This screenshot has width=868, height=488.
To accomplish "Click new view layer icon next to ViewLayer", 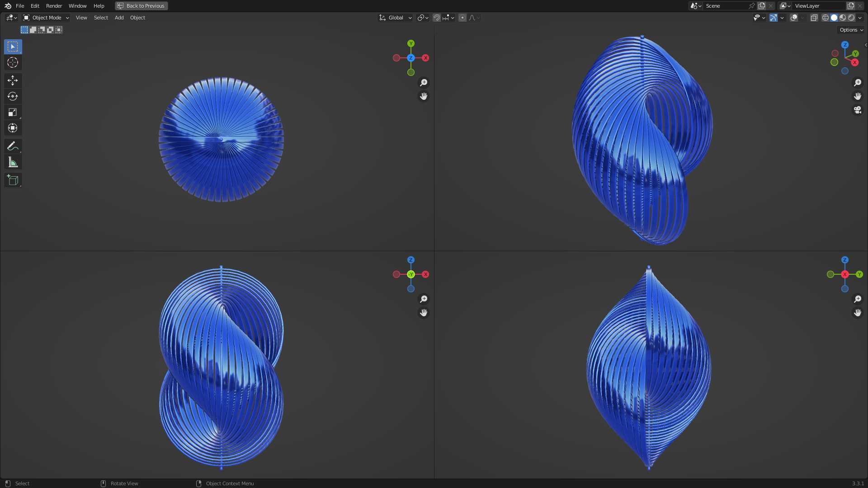I will 851,6.
